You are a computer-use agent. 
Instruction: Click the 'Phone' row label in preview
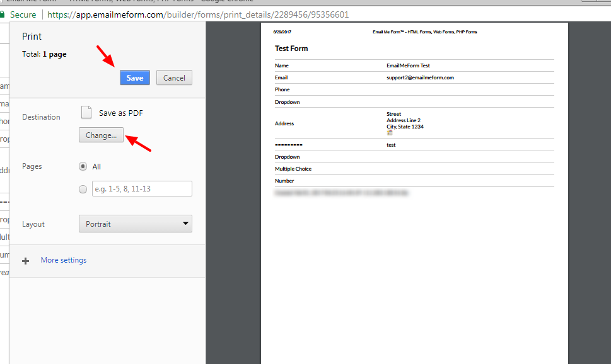[282, 89]
